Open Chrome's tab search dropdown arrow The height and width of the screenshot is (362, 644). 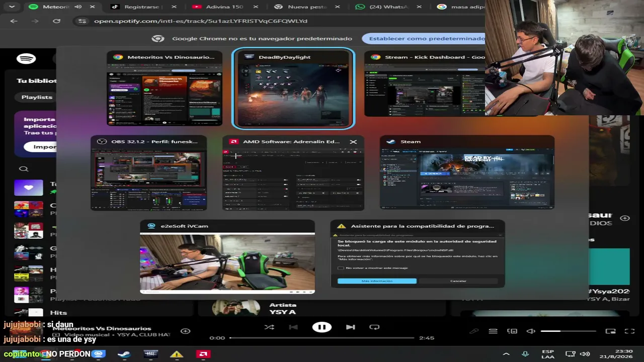click(12, 7)
